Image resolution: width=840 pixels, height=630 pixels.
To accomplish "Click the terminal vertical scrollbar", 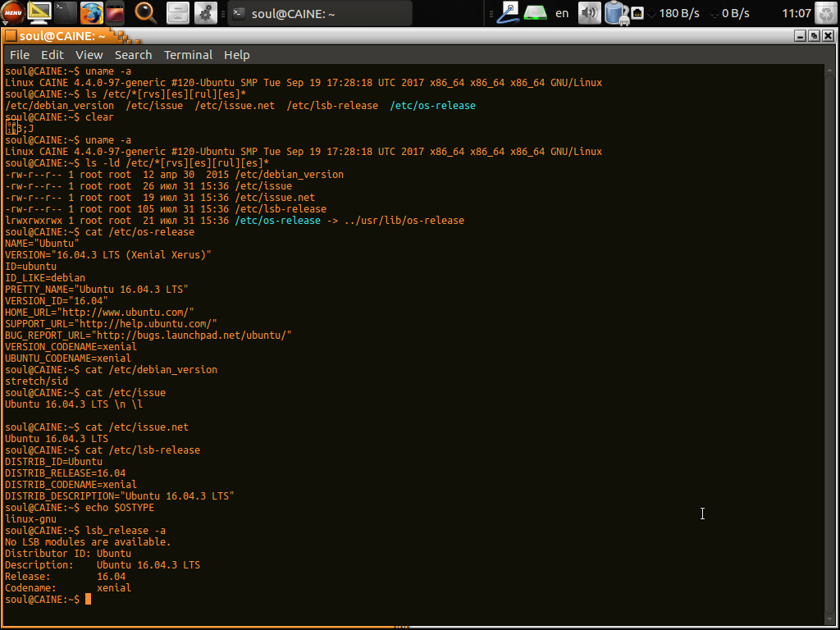I will tap(829, 343).
